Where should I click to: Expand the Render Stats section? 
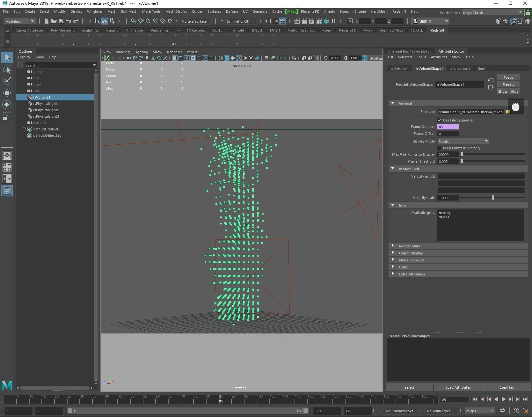(393, 246)
